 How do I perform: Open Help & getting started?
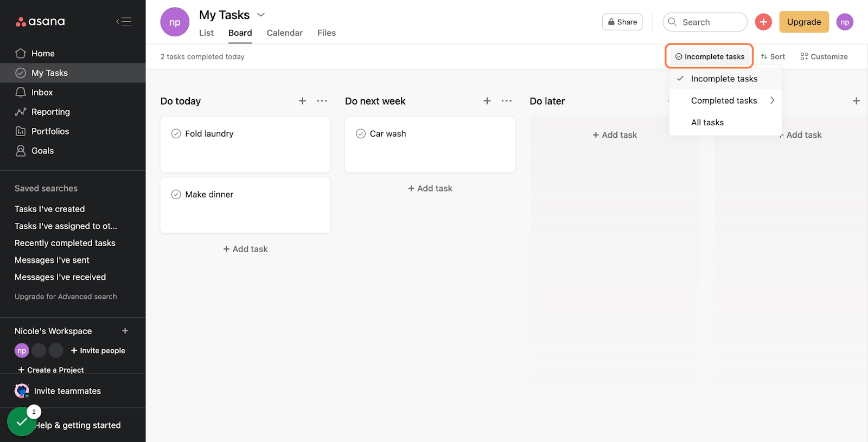click(x=78, y=425)
